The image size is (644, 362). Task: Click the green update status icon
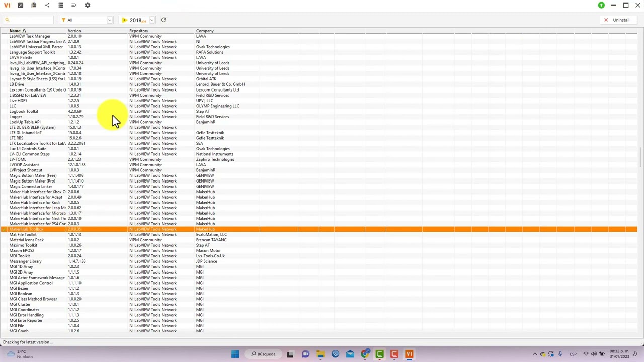click(601, 5)
